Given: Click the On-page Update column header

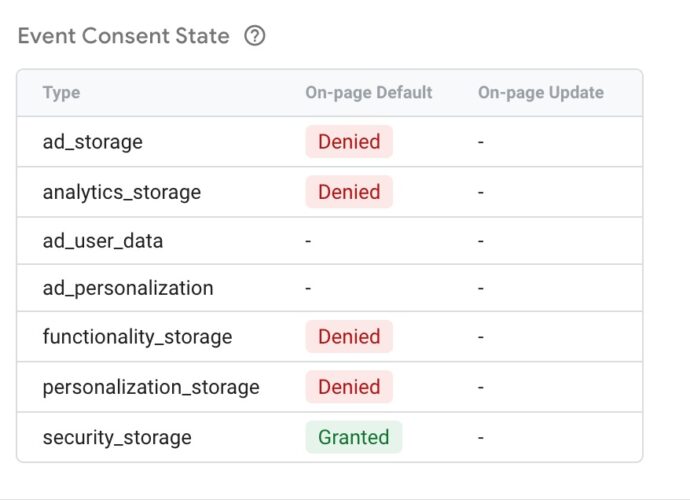Looking at the screenshot, I should [x=541, y=93].
